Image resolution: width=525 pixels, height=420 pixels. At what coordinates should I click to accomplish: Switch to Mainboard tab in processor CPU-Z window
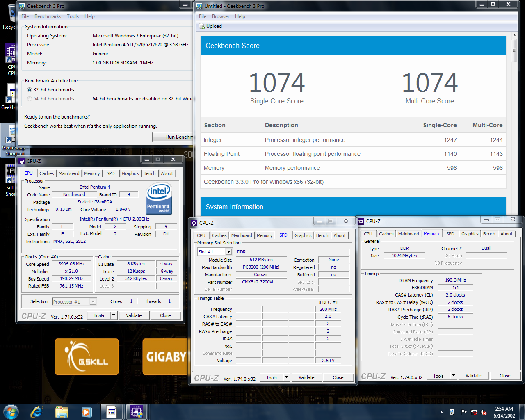(x=69, y=173)
